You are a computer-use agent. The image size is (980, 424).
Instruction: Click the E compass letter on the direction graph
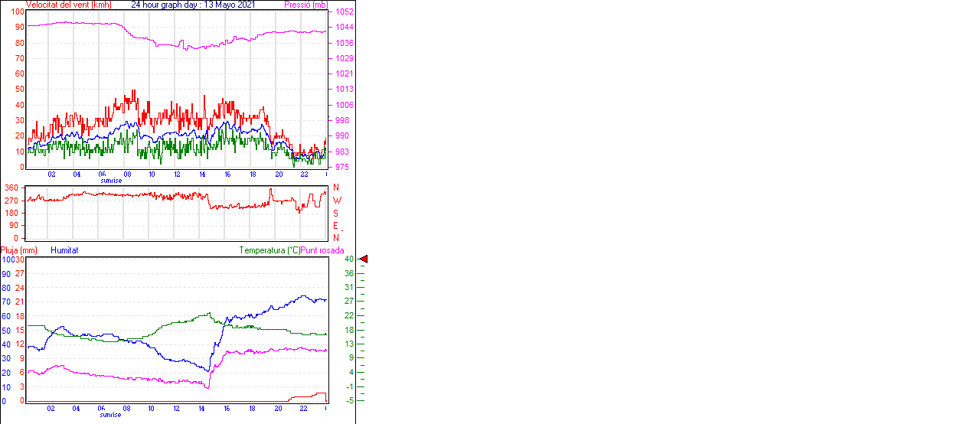pyautogui.click(x=335, y=226)
